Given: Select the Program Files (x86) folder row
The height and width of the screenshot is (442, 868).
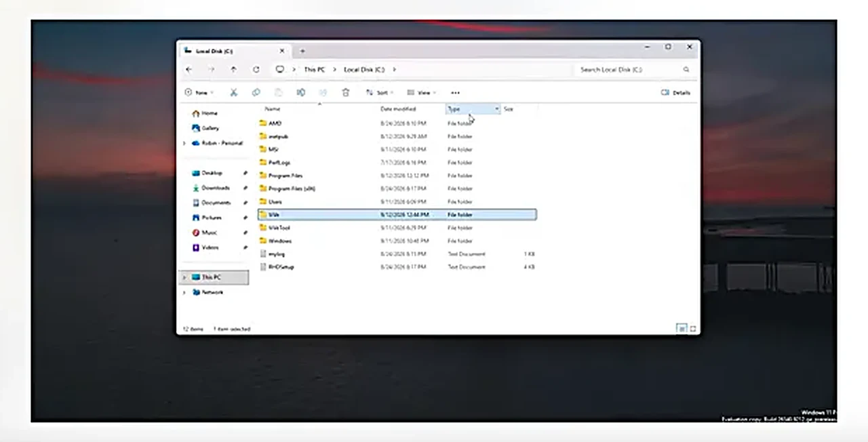Looking at the screenshot, I should [397, 188].
